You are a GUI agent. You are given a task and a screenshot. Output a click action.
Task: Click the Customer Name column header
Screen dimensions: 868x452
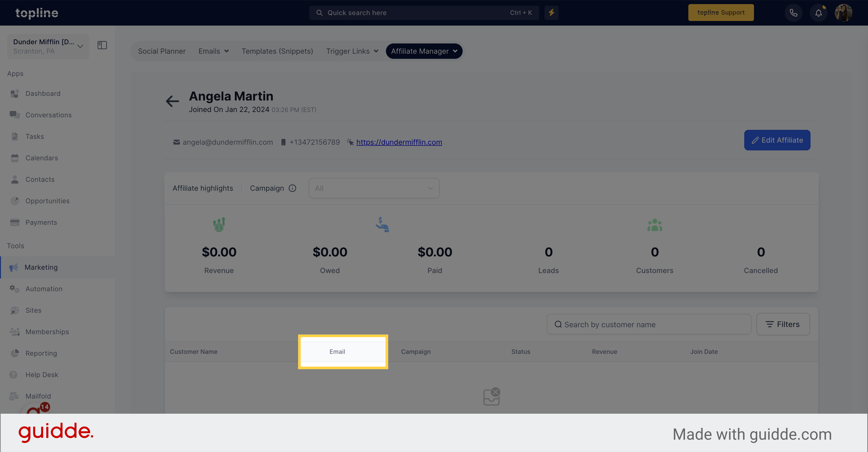tap(194, 352)
